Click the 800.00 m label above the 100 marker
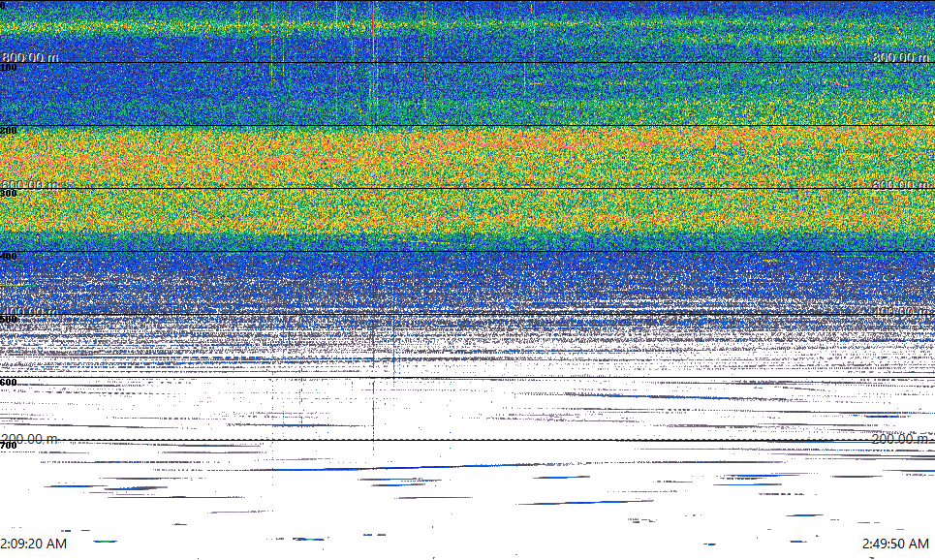Viewport: 935px width, 560px height. pyautogui.click(x=30, y=57)
